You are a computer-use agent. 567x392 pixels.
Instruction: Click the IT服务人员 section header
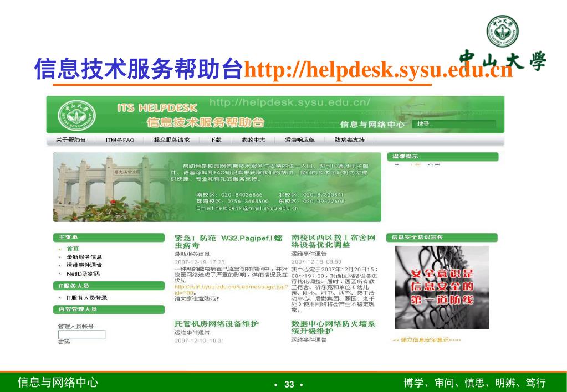coord(109,286)
